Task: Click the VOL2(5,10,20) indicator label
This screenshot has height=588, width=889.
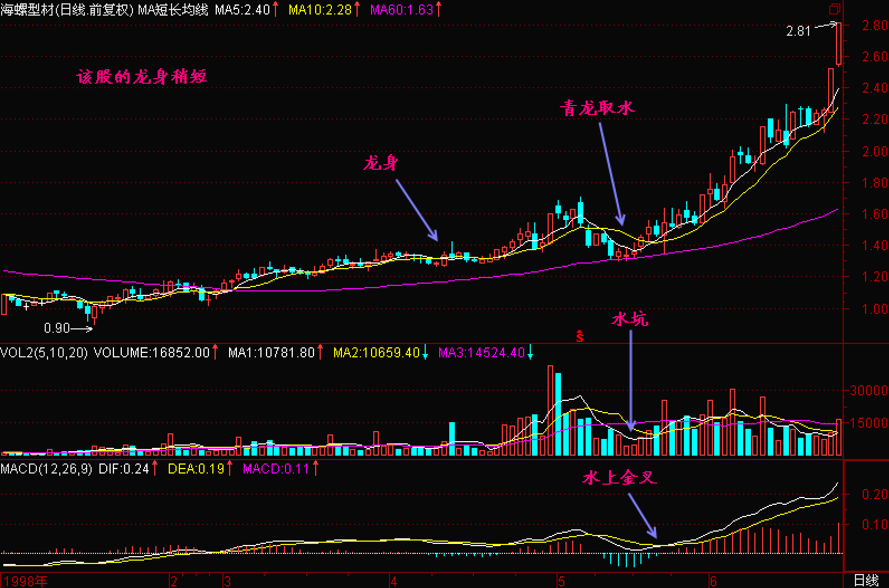Action: 44,352
